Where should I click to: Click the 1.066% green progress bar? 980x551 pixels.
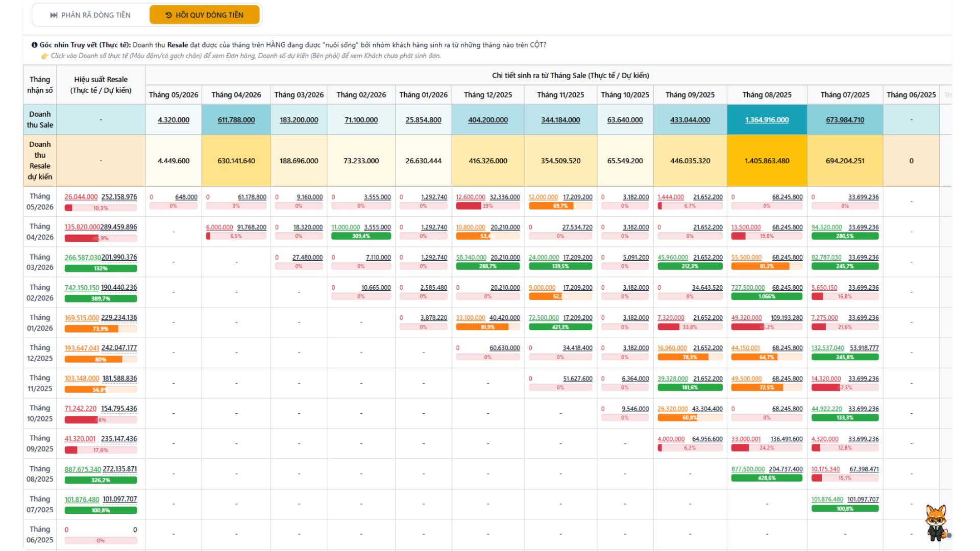(767, 296)
